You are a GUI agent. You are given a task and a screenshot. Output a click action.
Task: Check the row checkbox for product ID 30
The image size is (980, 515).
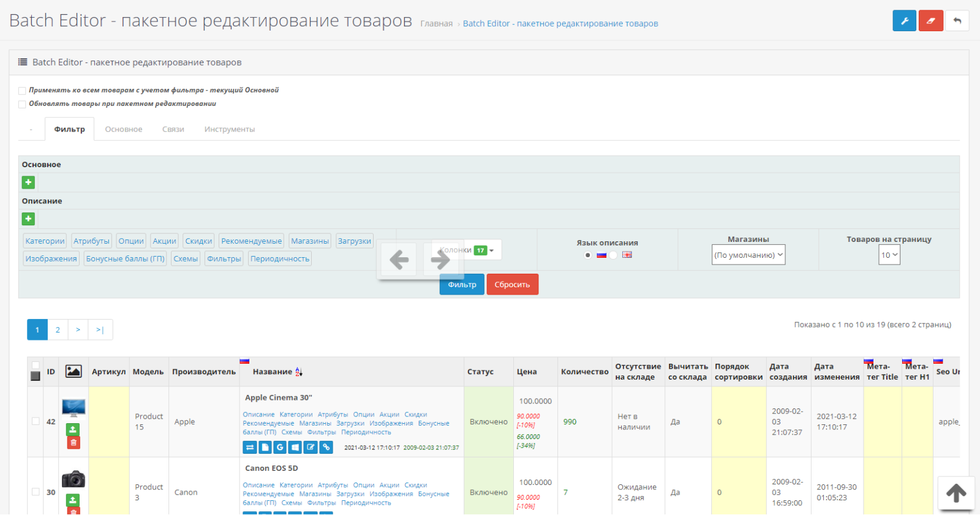click(x=36, y=492)
